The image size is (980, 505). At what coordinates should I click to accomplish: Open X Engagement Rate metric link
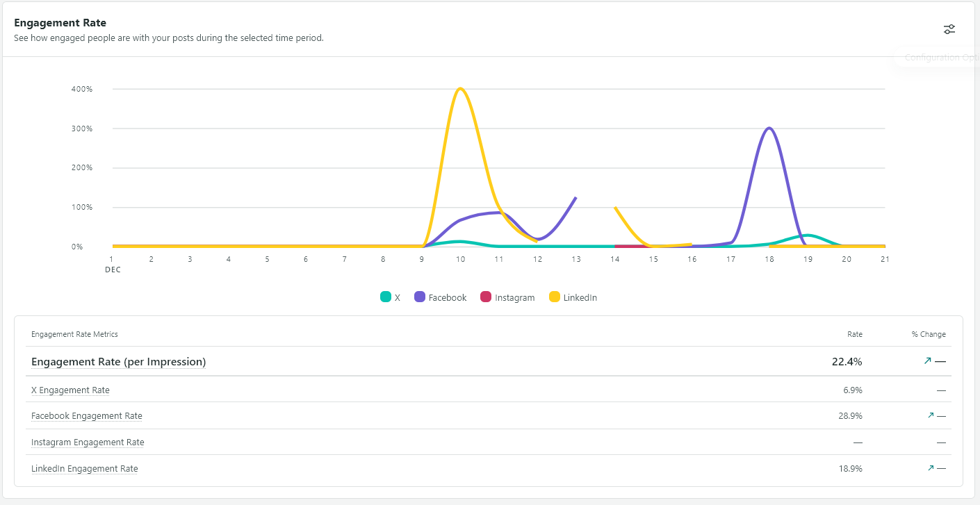(x=70, y=390)
